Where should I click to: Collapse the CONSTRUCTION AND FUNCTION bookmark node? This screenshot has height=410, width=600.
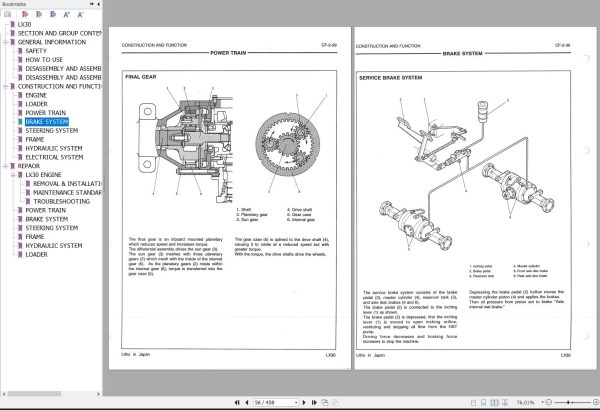pos(5,87)
